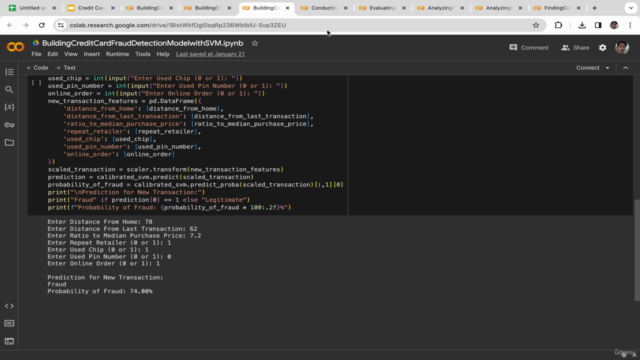640x360 pixels.
Task: Add a new Text cell
Action: pyautogui.click(x=66, y=68)
